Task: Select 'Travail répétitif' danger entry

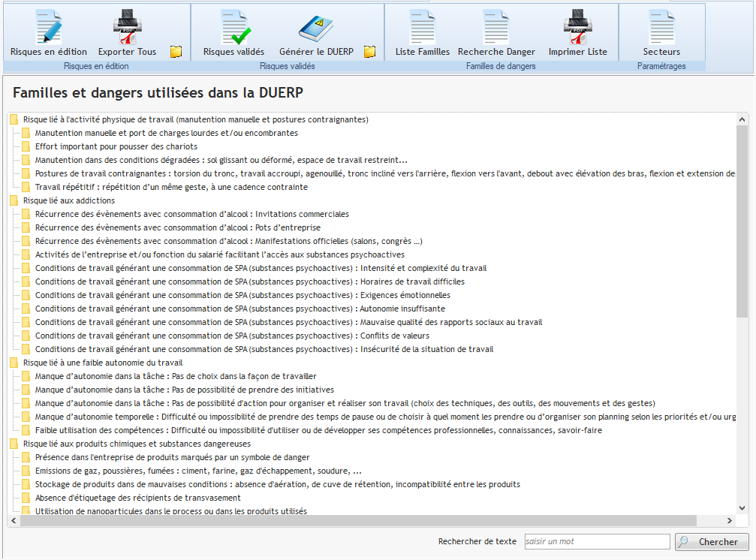Action: [x=170, y=187]
